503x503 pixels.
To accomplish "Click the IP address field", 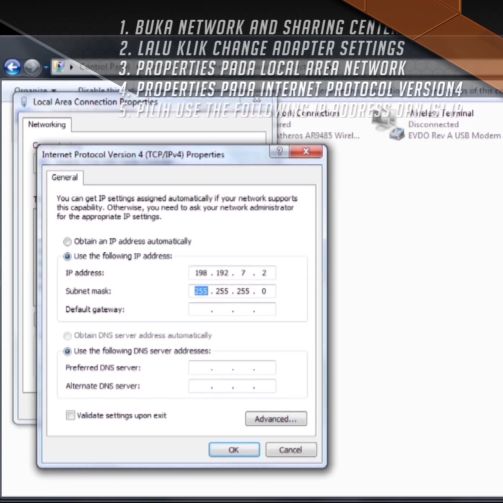I will click(x=232, y=273).
